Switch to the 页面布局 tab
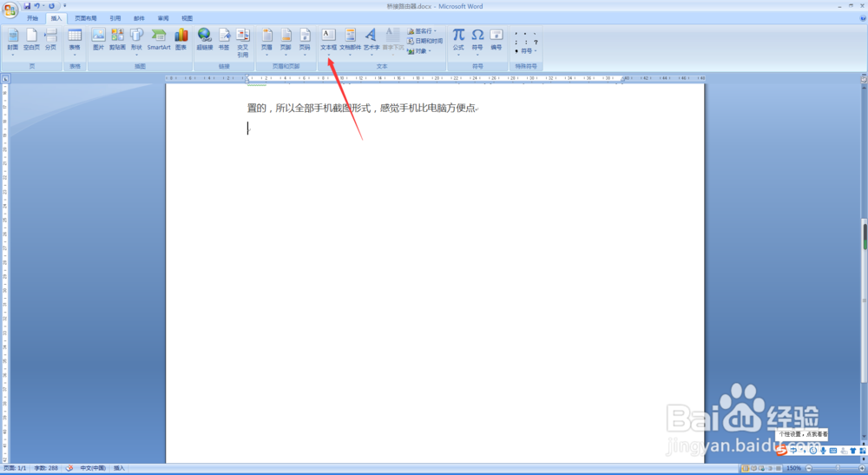This screenshot has height=475, width=868. pos(86,18)
